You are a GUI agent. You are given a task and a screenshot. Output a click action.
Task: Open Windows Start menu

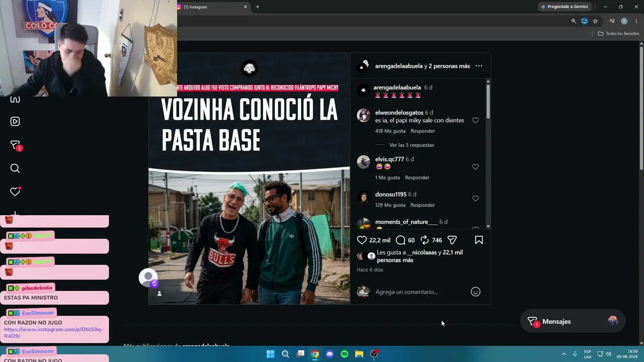coord(270,354)
